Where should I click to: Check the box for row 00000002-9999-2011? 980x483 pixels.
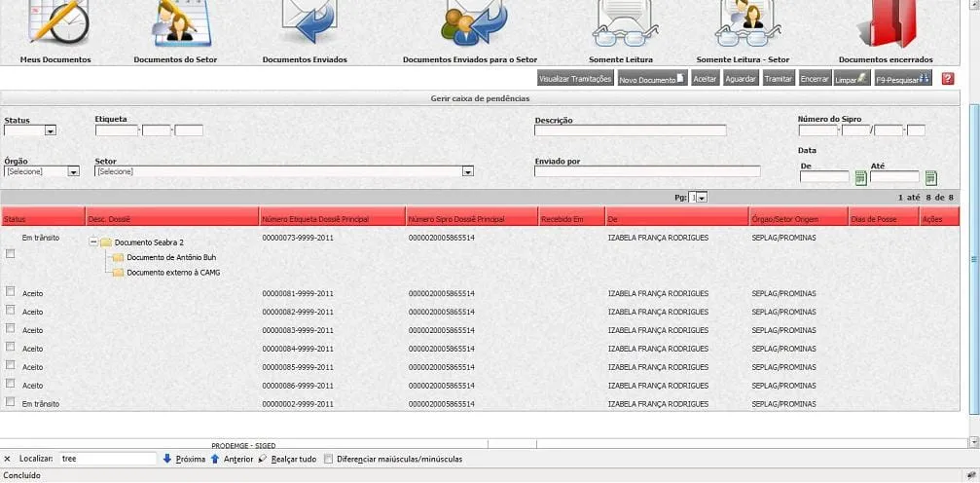10,401
